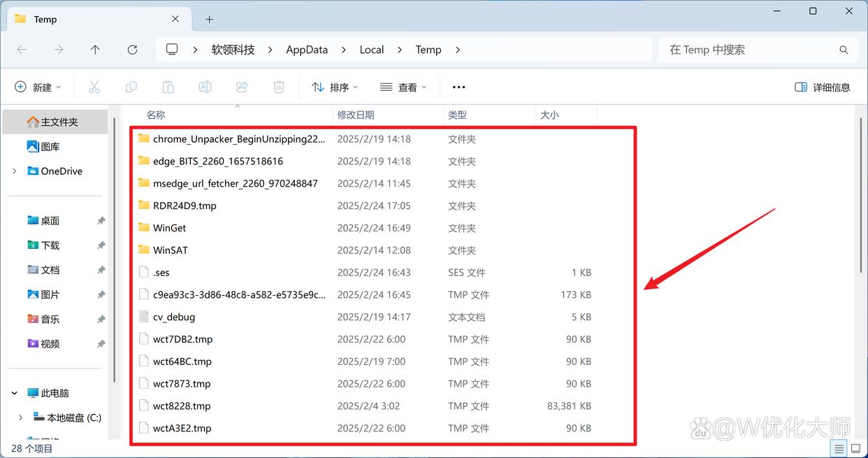Screen dimensions: 868x458
Task: Open the 查看 view dropdown
Action: click(x=403, y=87)
